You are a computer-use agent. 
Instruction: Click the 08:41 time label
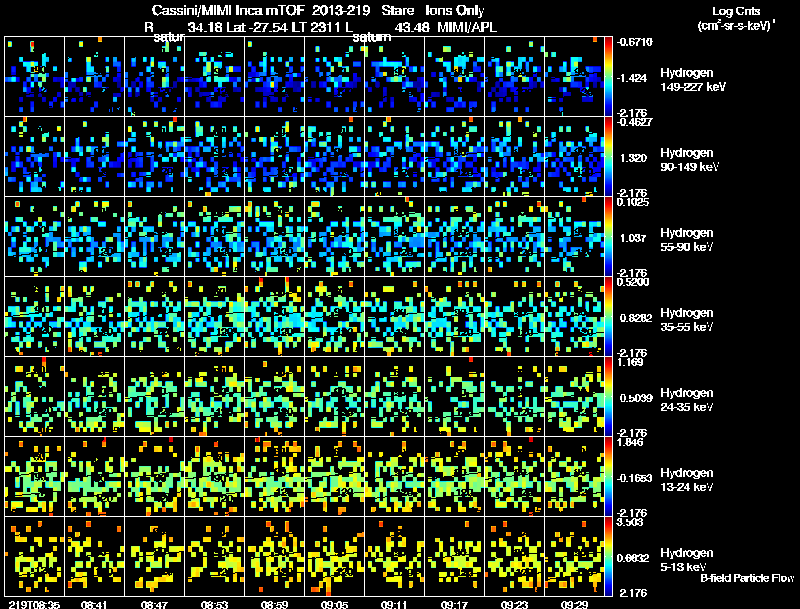(94, 604)
